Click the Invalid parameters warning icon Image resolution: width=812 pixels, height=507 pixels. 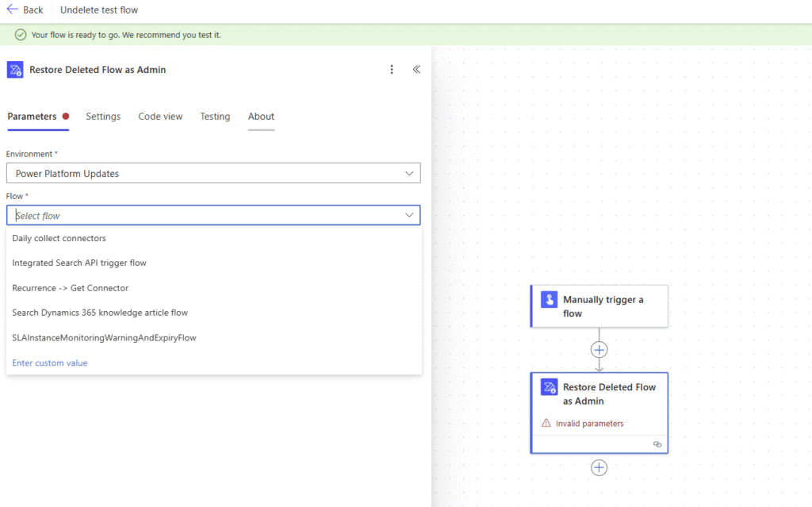tap(546, 423)
